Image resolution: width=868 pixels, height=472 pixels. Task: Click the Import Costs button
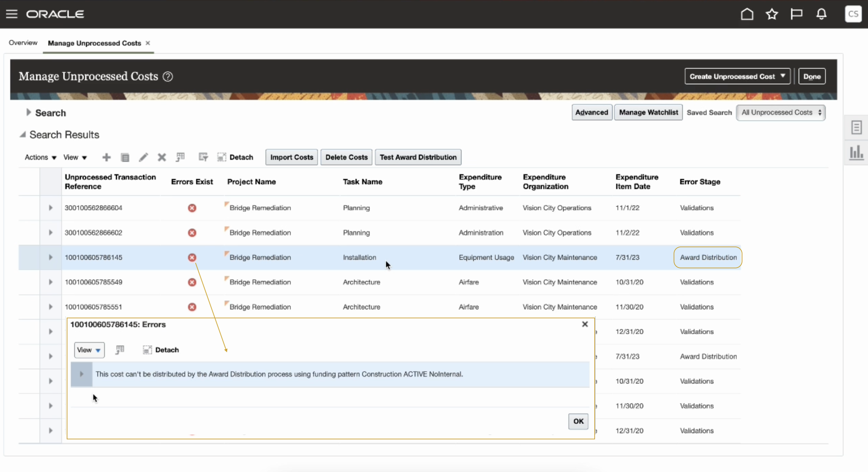pyautogui.click(x=291, y=157)
